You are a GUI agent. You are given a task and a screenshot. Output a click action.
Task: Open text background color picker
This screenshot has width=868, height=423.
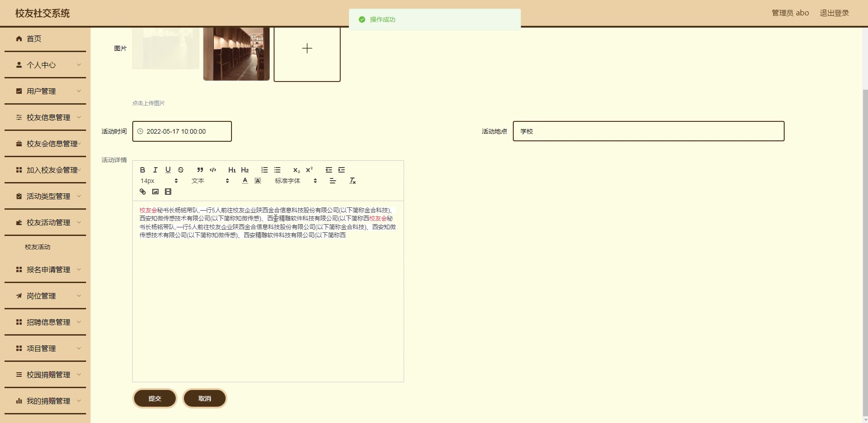[258, 181]
